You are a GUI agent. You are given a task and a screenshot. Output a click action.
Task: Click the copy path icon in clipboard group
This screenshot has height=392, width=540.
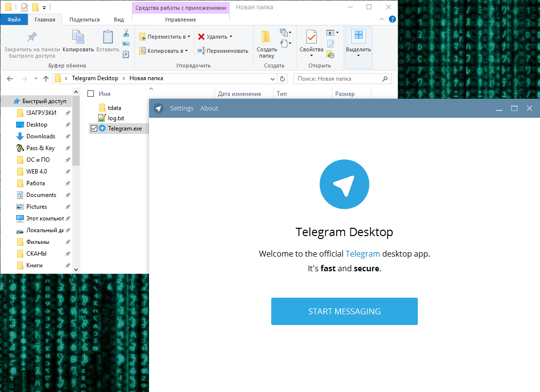pyautogui.click(x=126, y=44)
